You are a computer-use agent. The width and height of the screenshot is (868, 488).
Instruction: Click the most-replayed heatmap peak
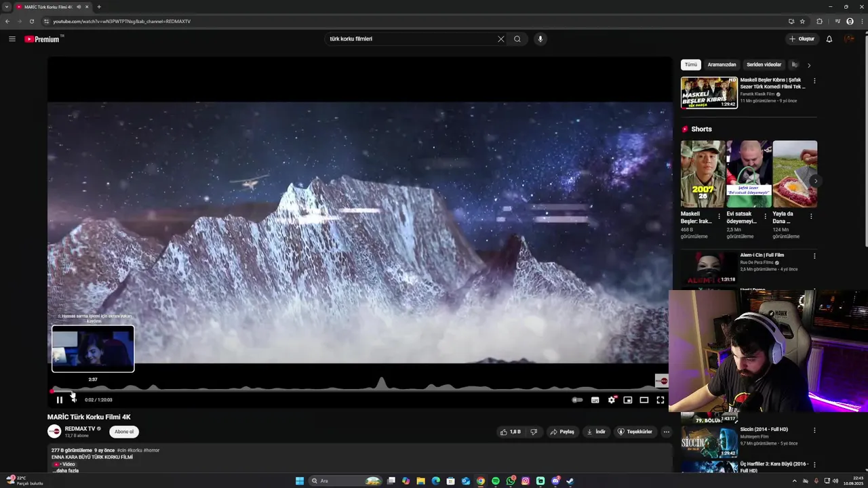[x=382, y=384]
